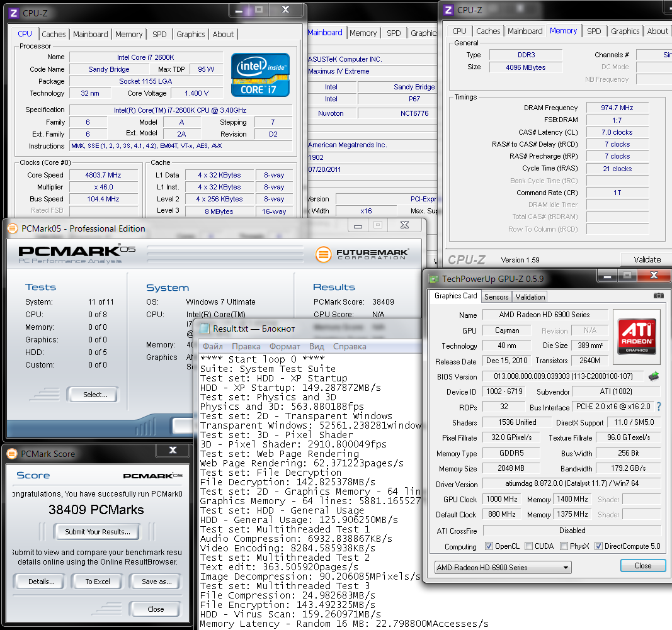Screen dimensions: 672x630
Task: Click the Notepad Result.txt title icon
Action: [x=205, y=329]
